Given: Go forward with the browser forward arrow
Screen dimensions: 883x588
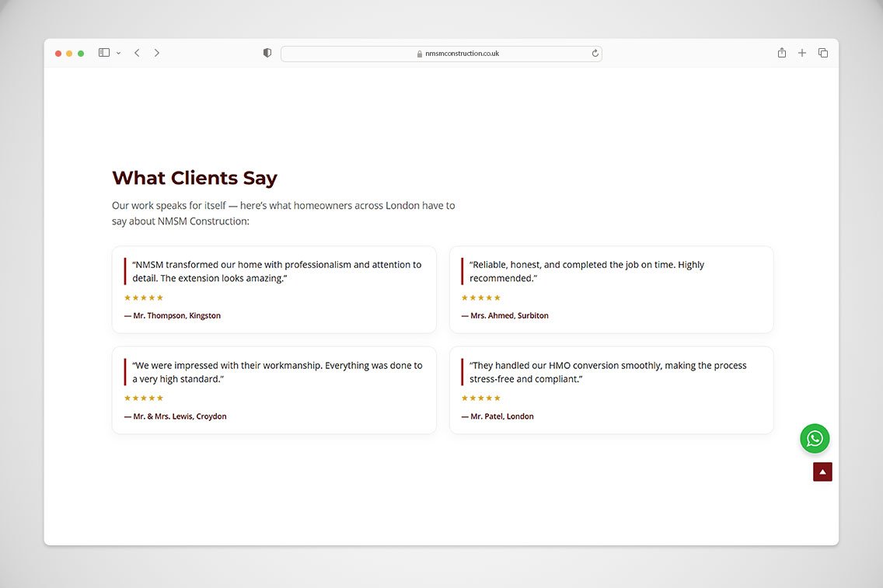Looking at the screenshot, I should point(156,53).
